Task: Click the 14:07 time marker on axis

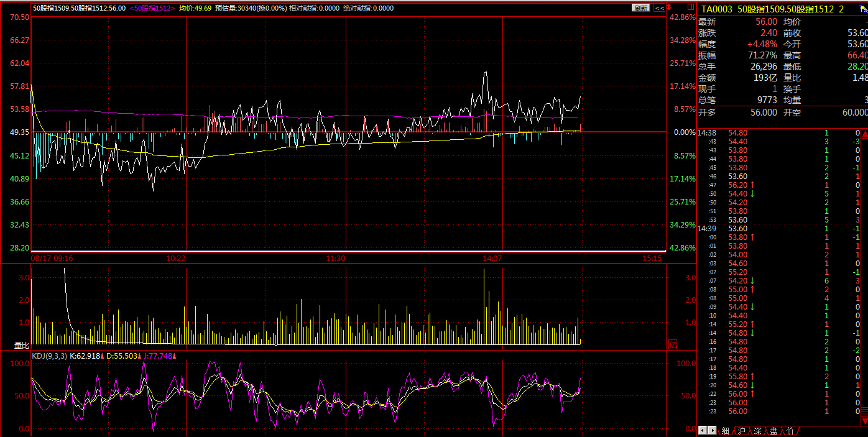Action: (492, 257)
